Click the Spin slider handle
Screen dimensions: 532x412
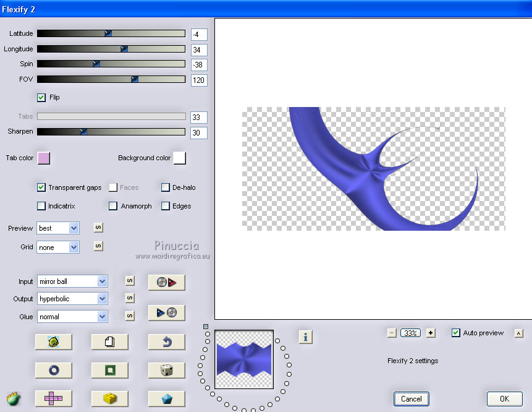click(x=96, y=64)
